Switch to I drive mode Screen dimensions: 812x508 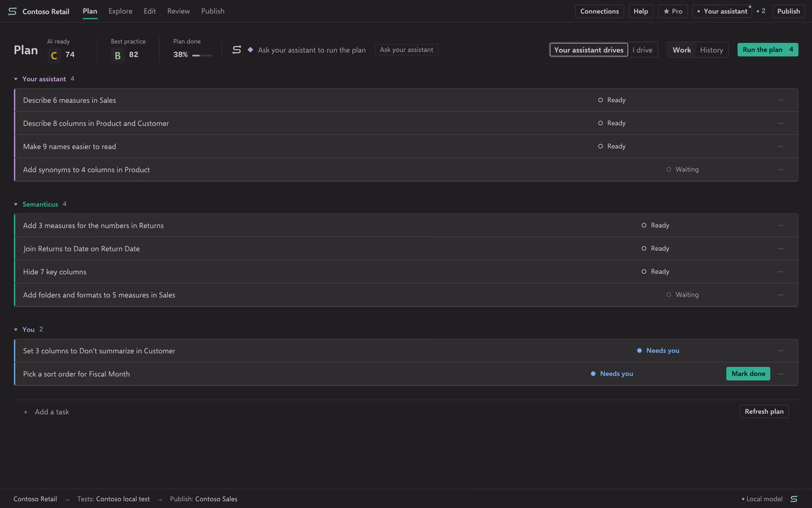click(642, 50)
